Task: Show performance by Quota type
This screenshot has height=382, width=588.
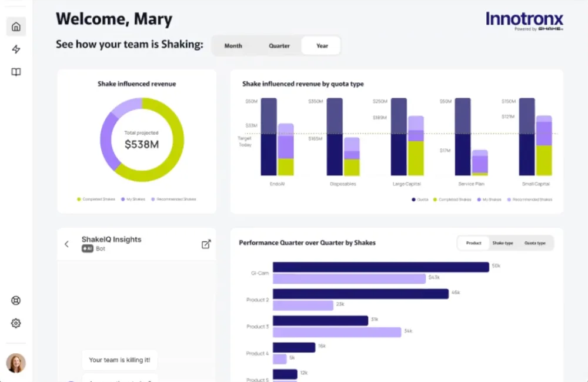Action: (534, 243)
